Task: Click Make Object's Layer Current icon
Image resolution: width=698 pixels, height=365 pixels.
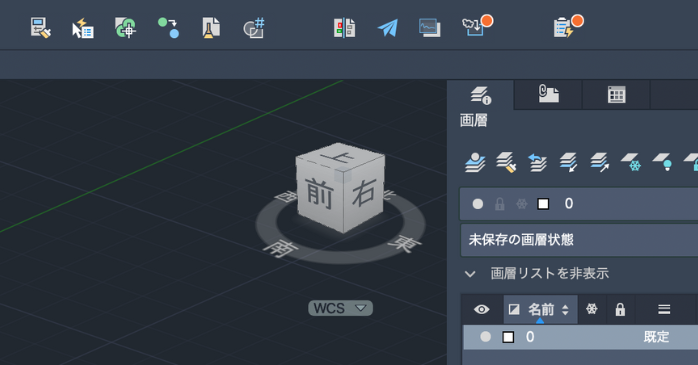Action: point(475,162)
